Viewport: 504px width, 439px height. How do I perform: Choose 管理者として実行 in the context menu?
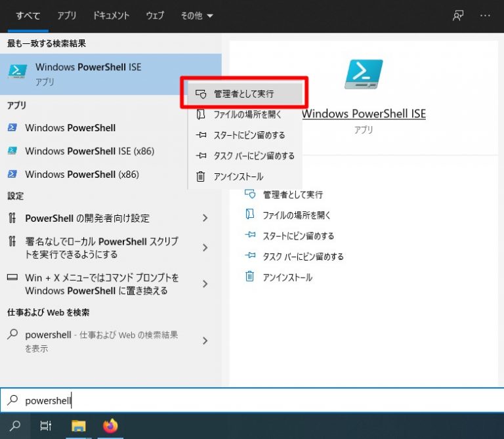point(245,94)
